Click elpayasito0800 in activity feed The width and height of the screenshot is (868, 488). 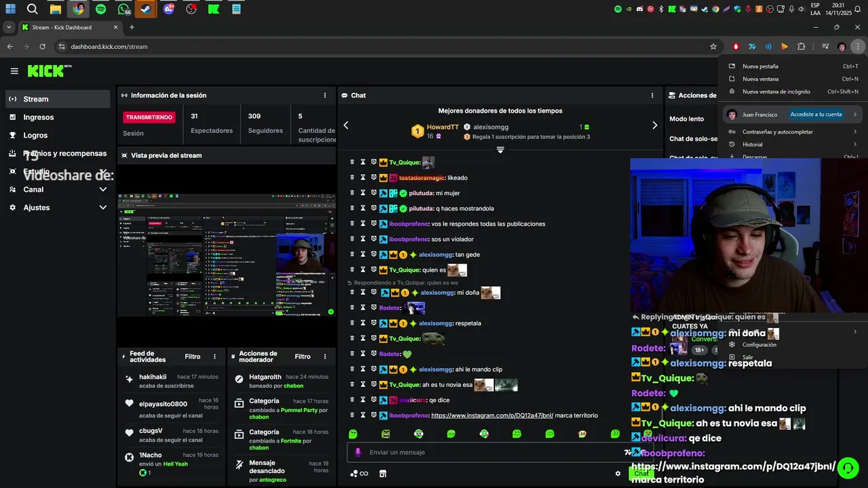[x=163, y=404]
